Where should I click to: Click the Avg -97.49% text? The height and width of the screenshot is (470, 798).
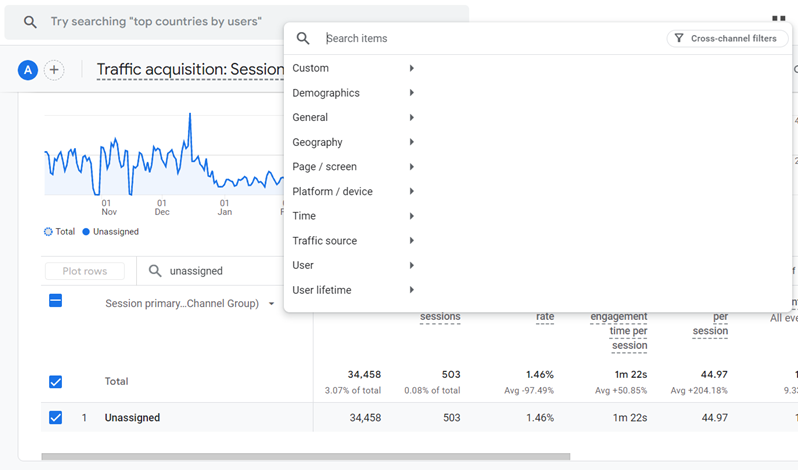tap(529, 391)
